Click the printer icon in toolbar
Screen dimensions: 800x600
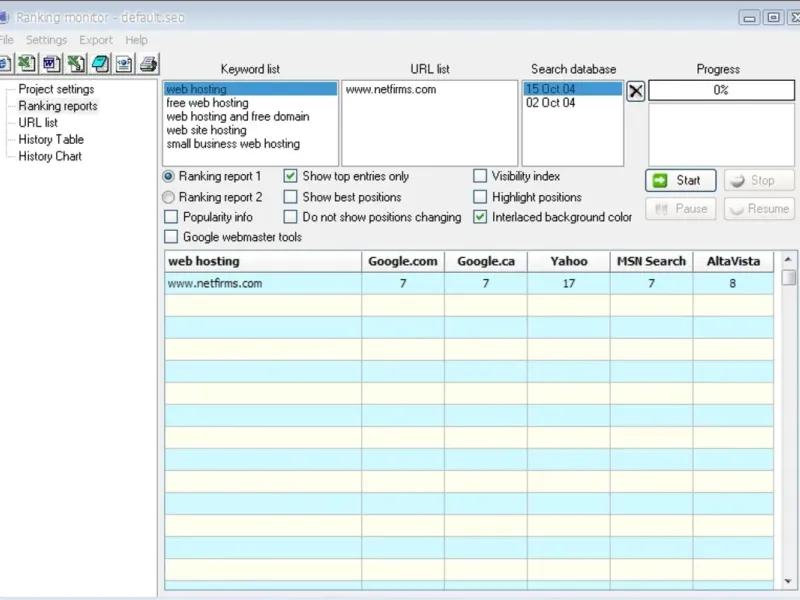148,65
